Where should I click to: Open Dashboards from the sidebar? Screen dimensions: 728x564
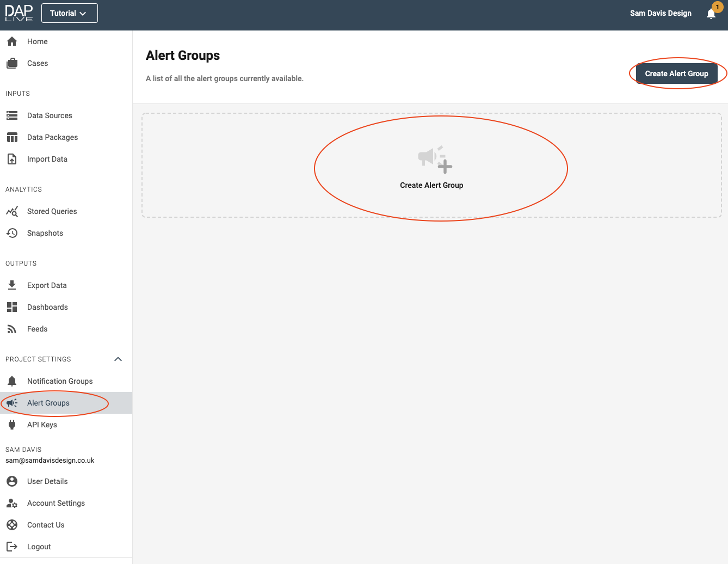pyautogui.click(x=47, y=307)
